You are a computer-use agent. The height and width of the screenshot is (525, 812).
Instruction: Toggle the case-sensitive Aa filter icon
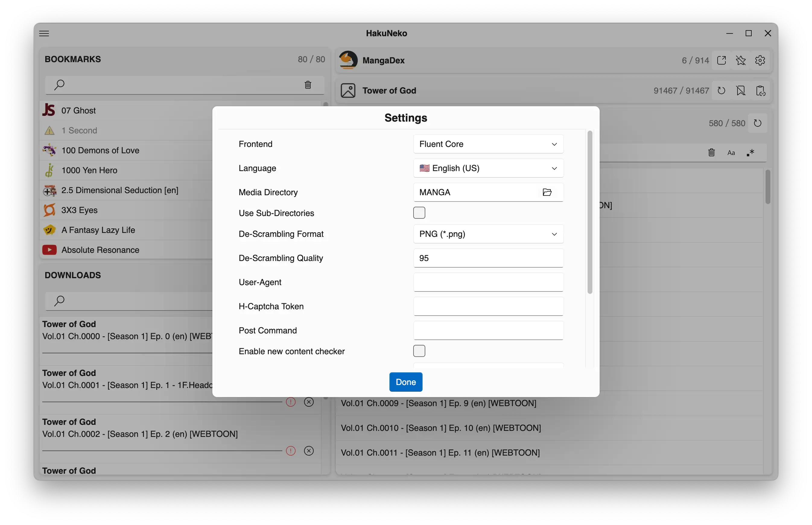[x=731, y=153]
